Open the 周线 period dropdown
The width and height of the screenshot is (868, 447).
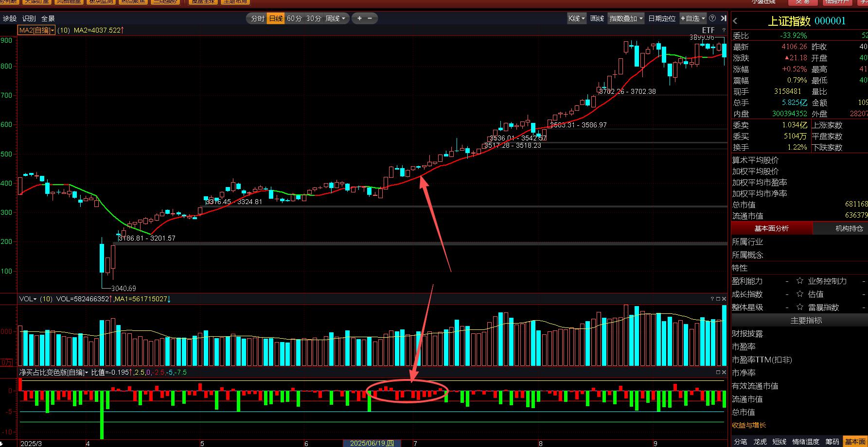coord(336,18)
